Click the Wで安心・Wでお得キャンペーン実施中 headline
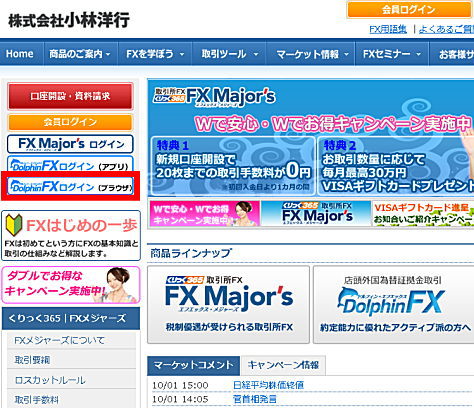The image size is (474, 408). pyautogui.click(x=333, y=124)
